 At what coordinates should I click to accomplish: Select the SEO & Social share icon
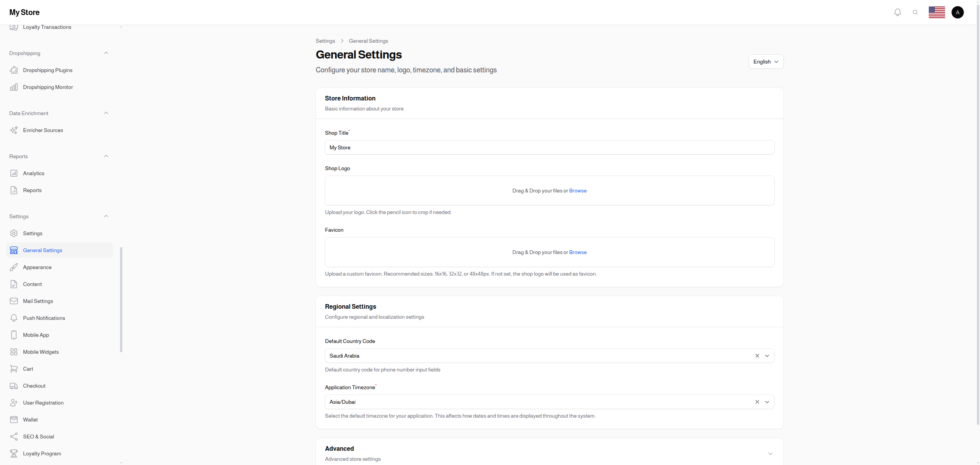[x=14, y=437]
